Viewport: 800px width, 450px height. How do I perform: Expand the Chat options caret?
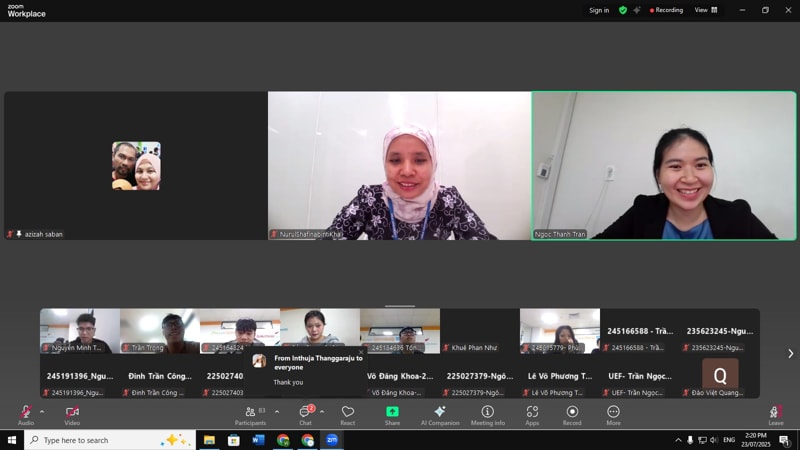coord(322,411)
